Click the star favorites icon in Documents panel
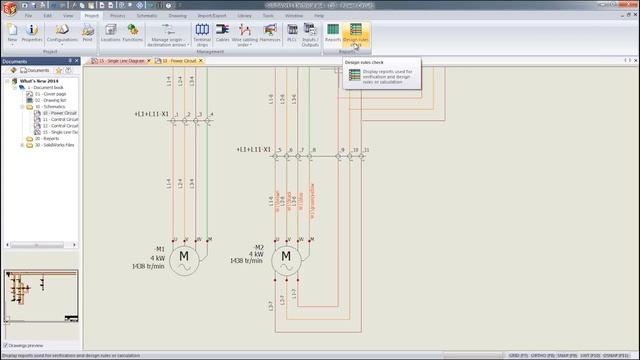Screen dimensions: 640x360 coord(59,71)
